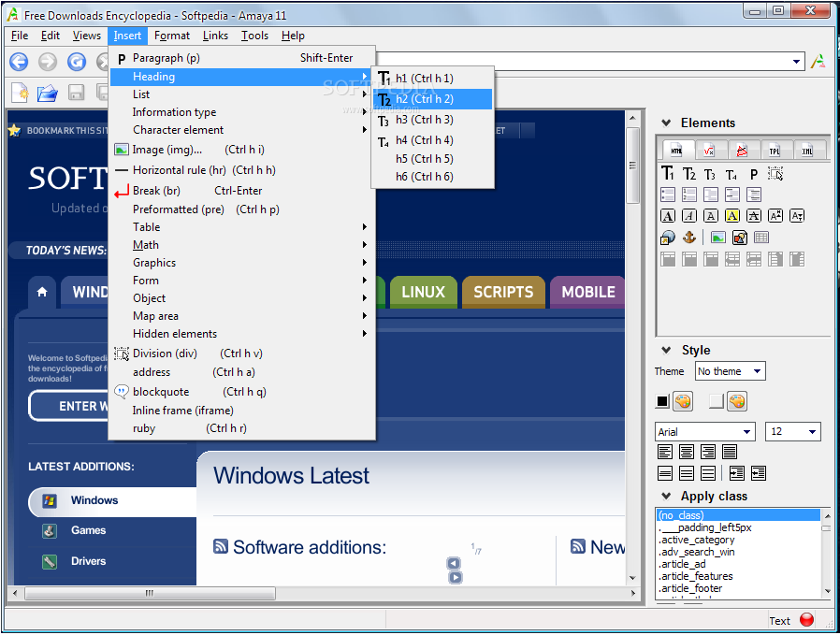Align text right in Style panel
This screenshot has width=840, height=635.
[708, 452]
